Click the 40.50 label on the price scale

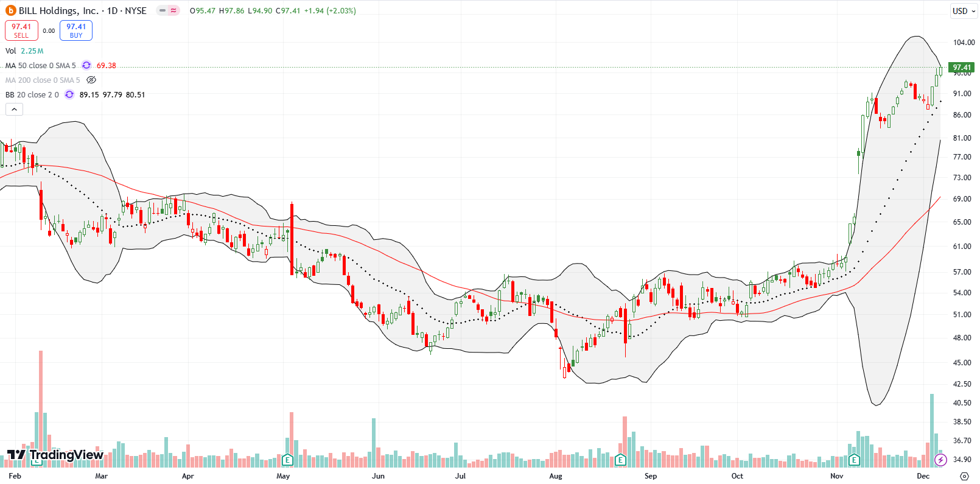(962, 403)
